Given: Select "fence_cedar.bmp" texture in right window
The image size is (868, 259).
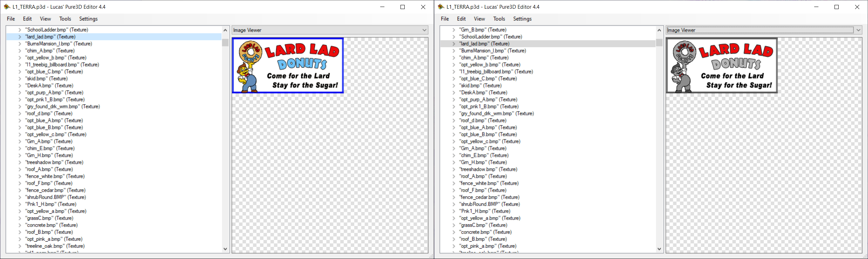Looking at the screenshot, I should (x=490, y=197).
